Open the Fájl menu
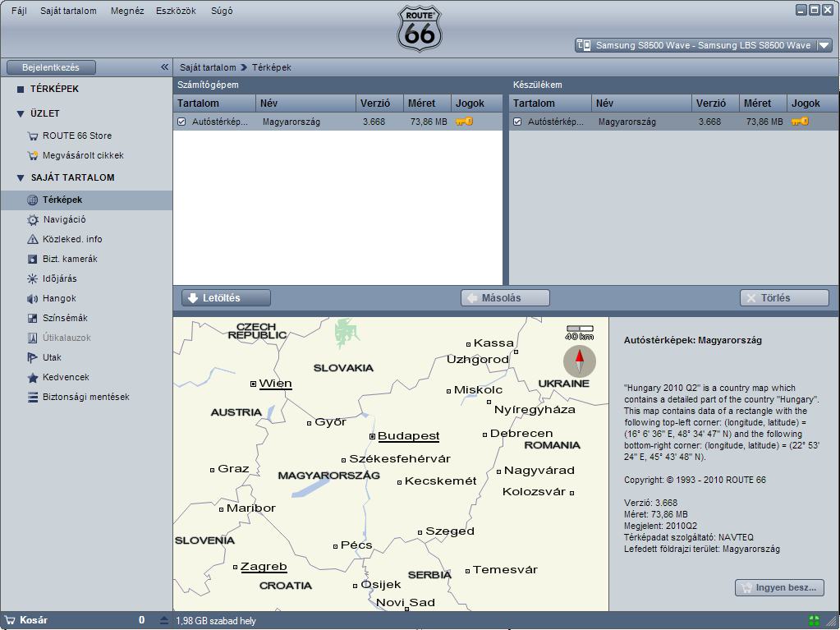This screenshot has width=840, height=630. click(x=19, y=11)
